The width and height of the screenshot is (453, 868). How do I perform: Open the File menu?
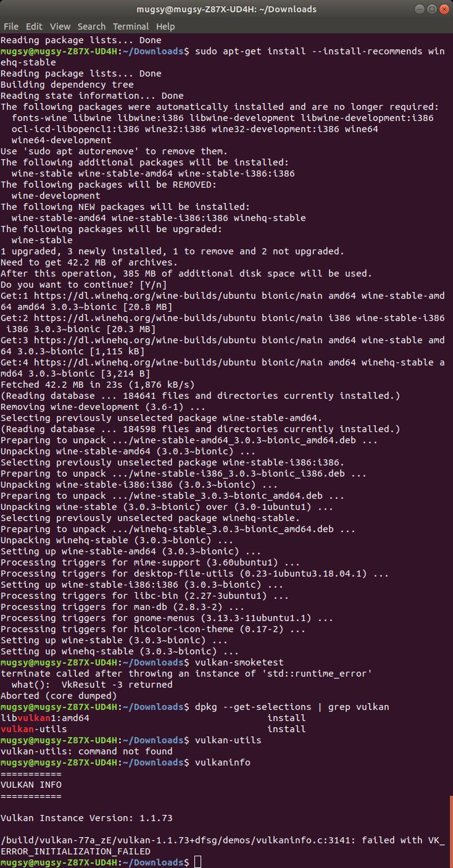point(10,27)
